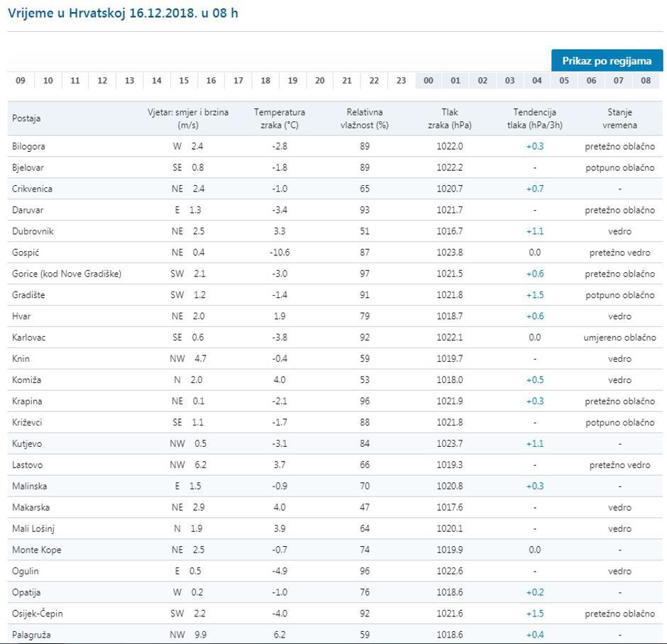Switch to hour 12 tab
667x644 pixels.
[x=102, y=81]
